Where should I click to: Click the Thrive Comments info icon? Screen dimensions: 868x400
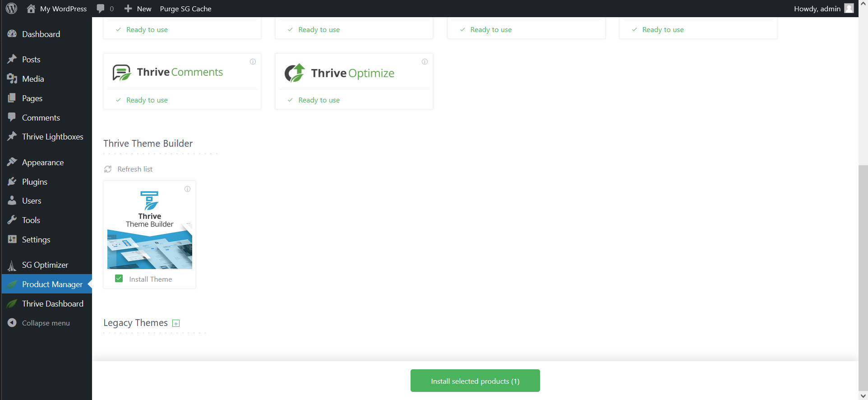tap(253, 62)
